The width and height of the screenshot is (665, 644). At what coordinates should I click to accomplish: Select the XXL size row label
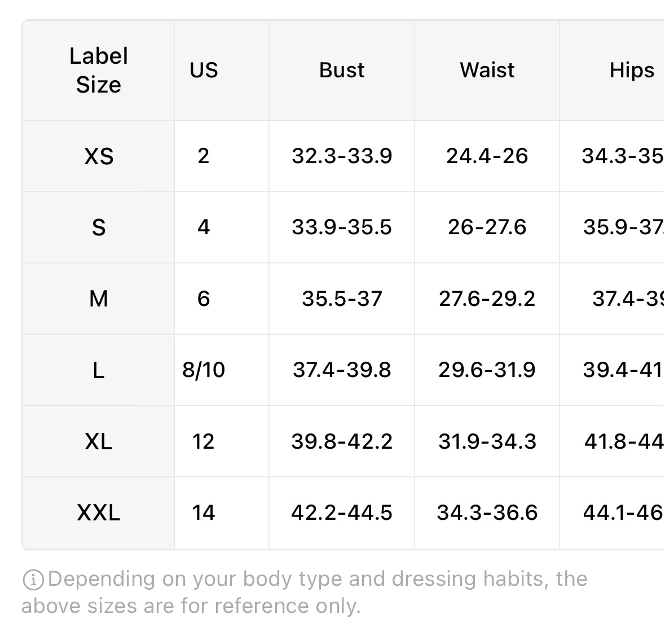(98, 513)
